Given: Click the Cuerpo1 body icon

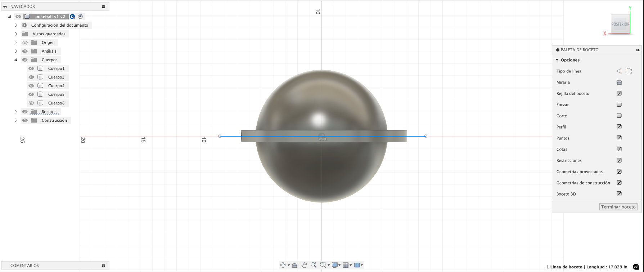Looking at the screenshot, I should [41, 68].
